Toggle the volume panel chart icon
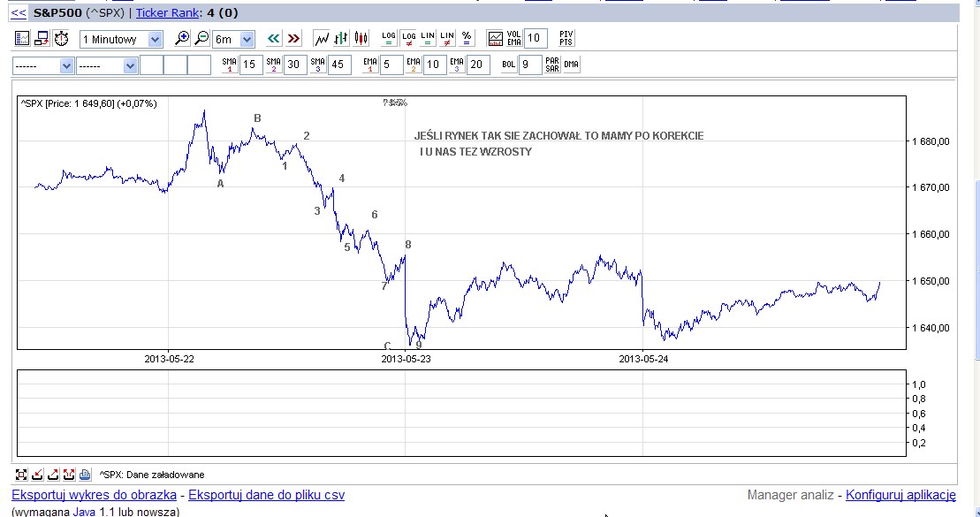The height and width of the screenshot is (517, 980). pyautogui.click(x=495, y=39)
